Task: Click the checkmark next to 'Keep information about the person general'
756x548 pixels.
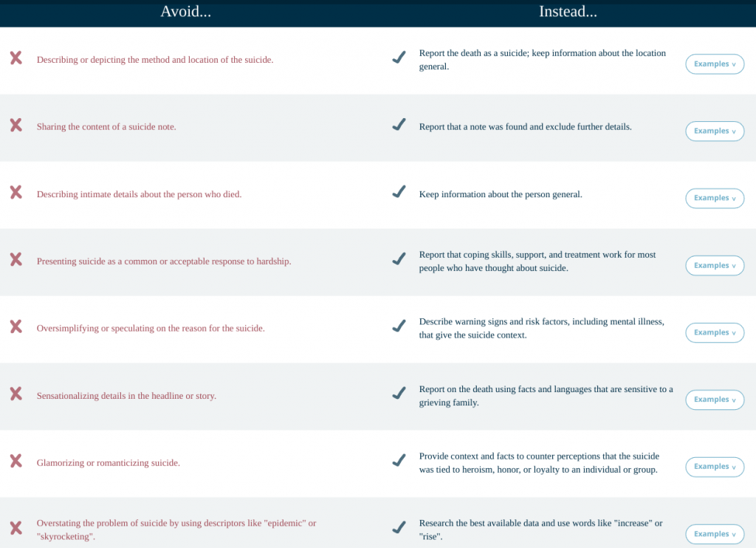Action: pos(399,192)
